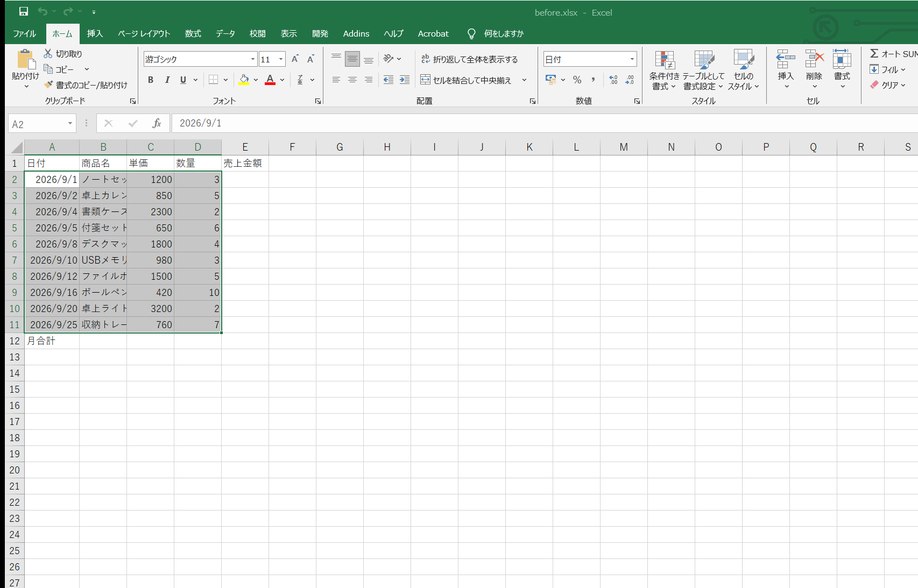Click the formula bar showing 2026/9/1
The image size is (918, 588).
coord(545,123)
